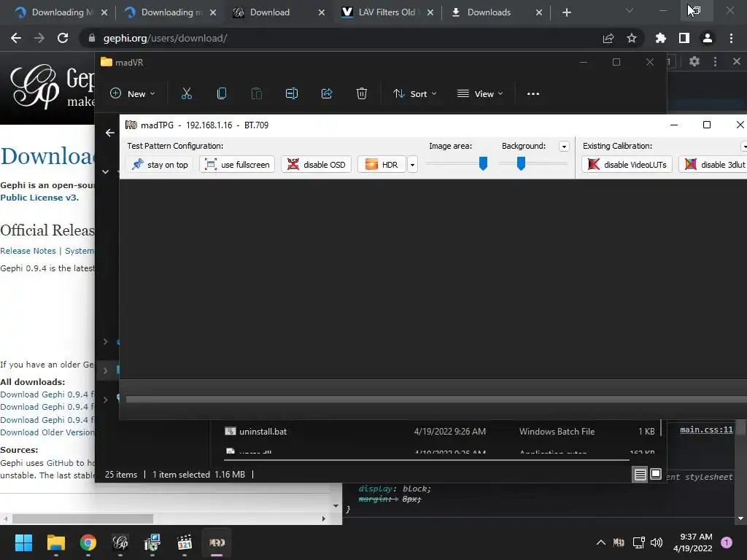This screenshot has height=560, width=747.
Task: Click the Image area slider handle
Action: click(483, 163)
